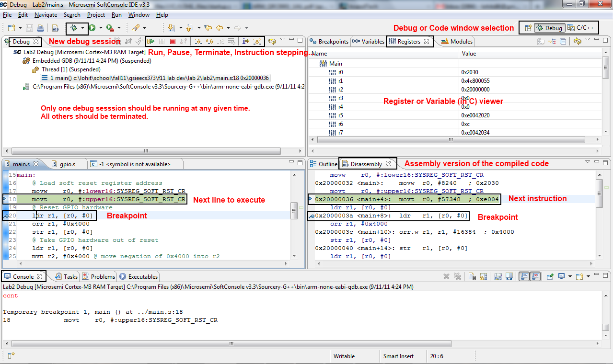Terminate the debug session with red square

click(173, 41)
